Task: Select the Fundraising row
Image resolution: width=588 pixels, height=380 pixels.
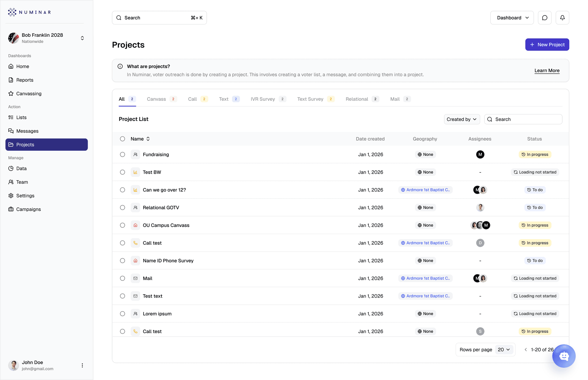Action: click(x=123, y=155)
